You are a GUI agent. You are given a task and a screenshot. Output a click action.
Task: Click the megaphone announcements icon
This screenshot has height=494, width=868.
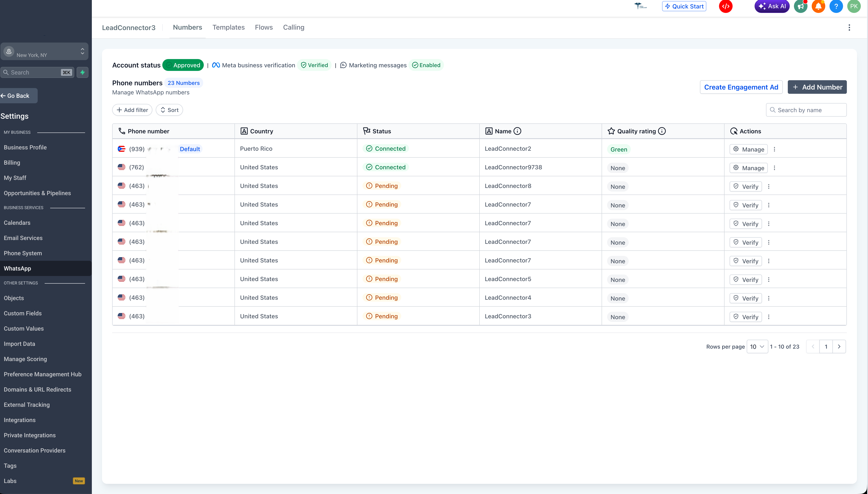pyautogui.click(x=800, y=6)
